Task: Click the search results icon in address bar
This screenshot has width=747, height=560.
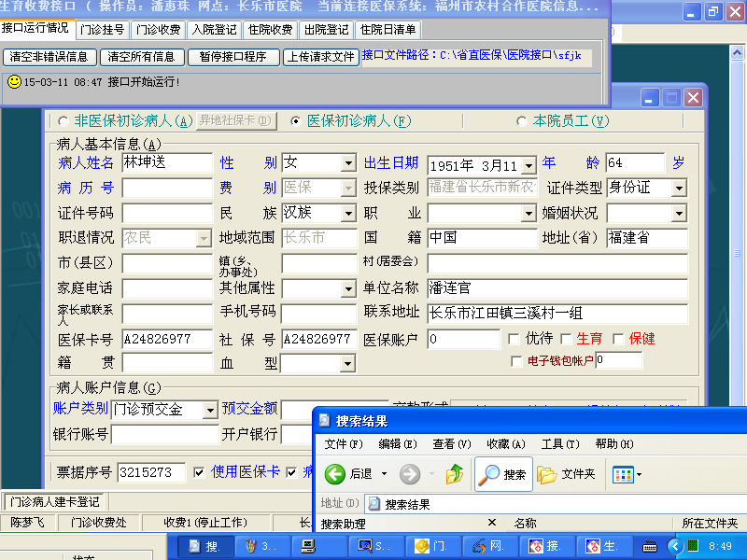Action: pos(374,503)
